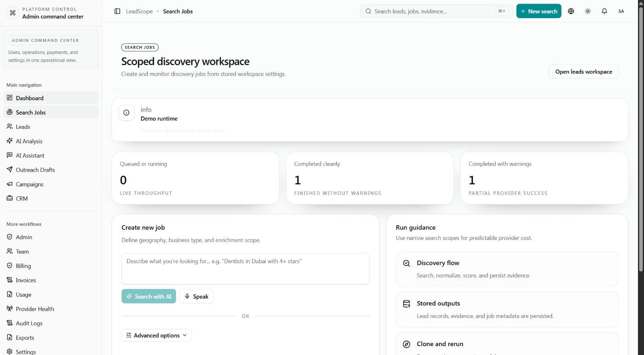This screenshot has width=644, height=355.
Task: Click the Stored outputs database icon
Action: point(407,304)
